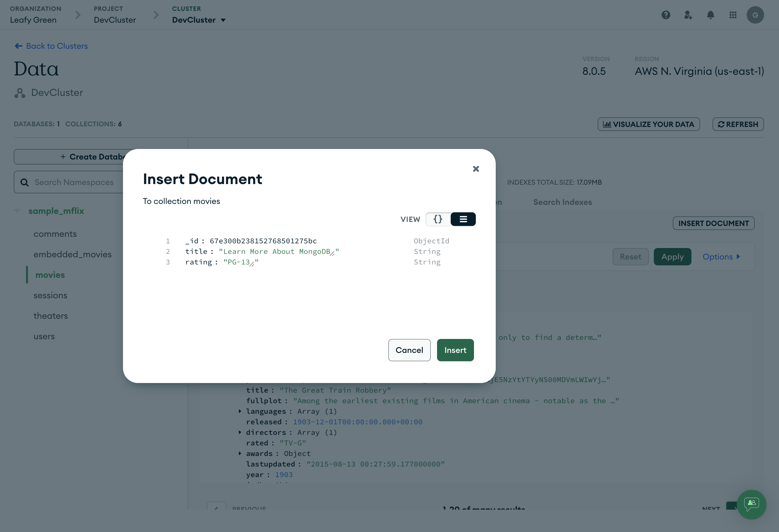Expand query Options

coord(721,257)
